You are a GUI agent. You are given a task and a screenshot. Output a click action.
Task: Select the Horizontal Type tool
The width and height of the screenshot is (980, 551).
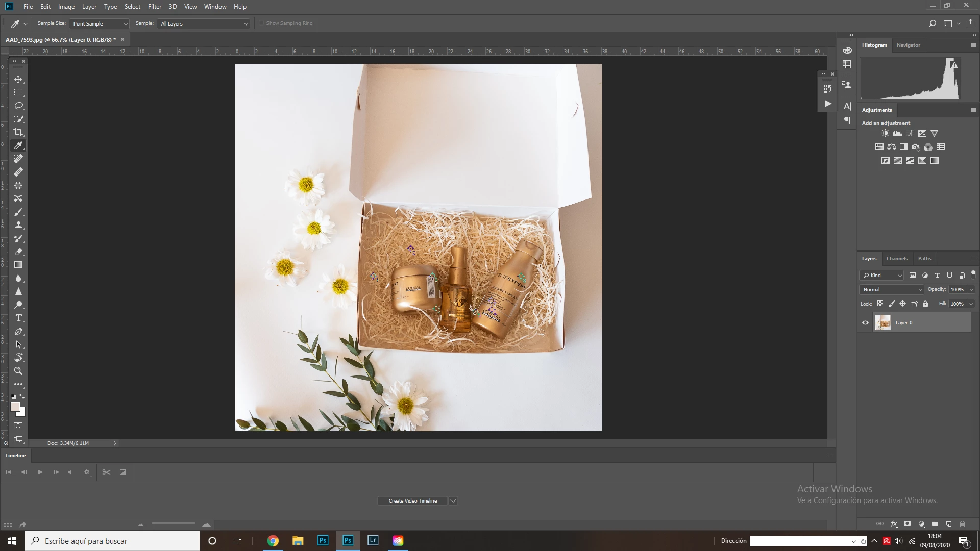[18, 318]
